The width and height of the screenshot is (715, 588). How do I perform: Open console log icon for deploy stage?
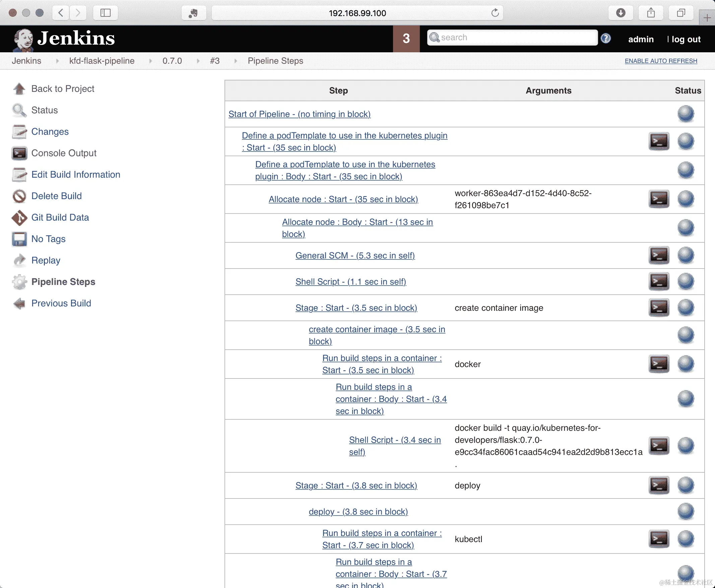[x=658, y=485]
